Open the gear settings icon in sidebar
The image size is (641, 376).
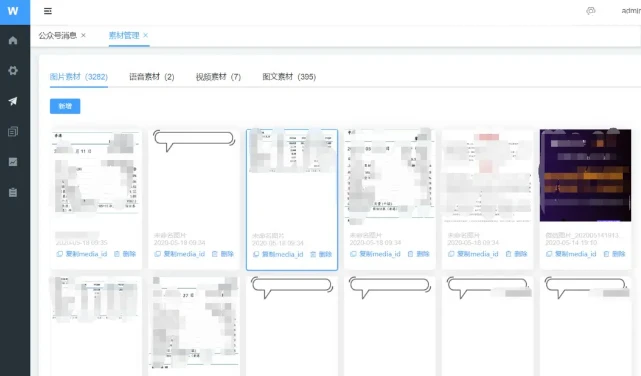13,70
